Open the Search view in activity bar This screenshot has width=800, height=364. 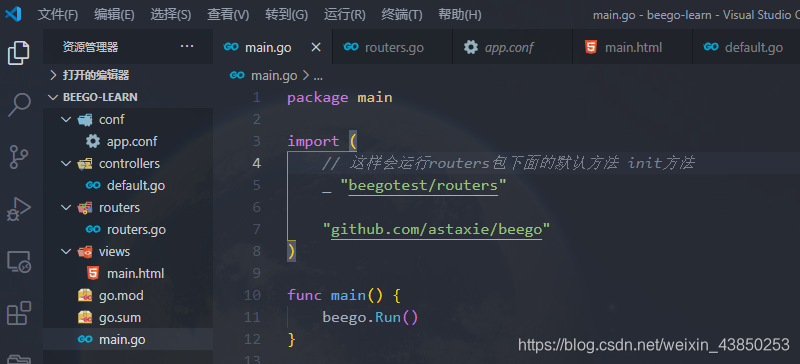tap(19, 105)
